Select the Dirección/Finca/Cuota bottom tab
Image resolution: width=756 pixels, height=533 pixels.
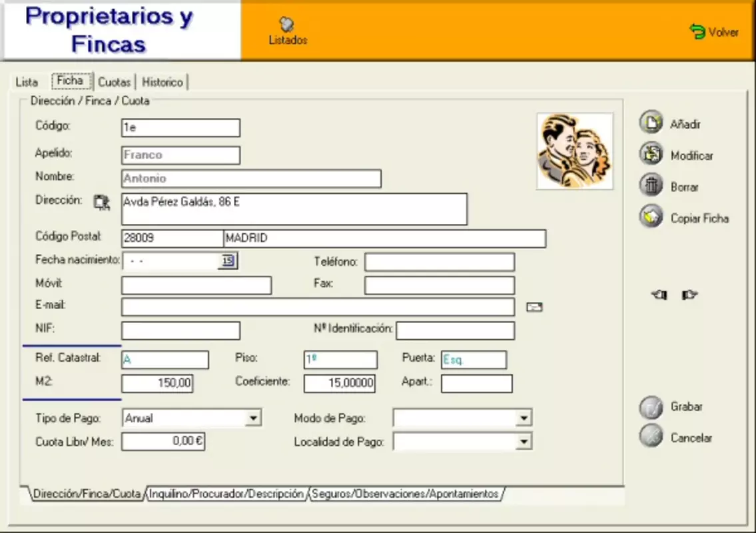[87, 494]
